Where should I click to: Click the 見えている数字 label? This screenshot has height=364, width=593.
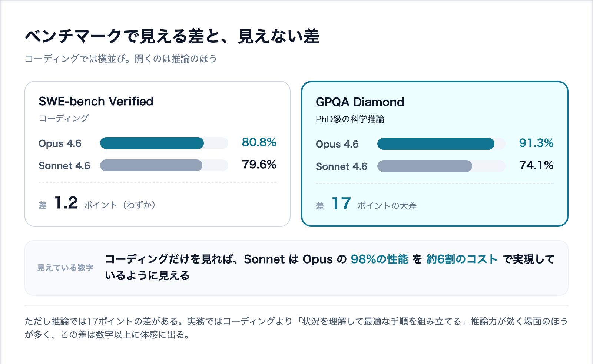click(x=65, y=268)
